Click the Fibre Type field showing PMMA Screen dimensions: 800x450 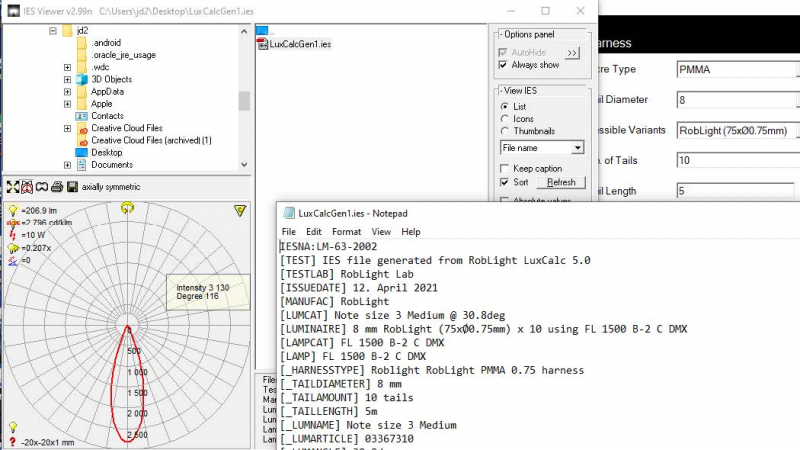(x=736, y=69)
